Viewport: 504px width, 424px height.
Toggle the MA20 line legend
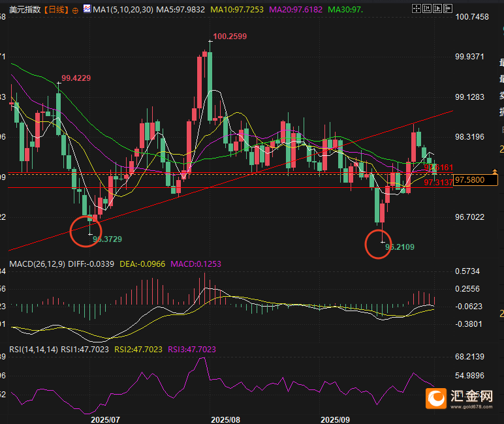[x=298, y=10]
